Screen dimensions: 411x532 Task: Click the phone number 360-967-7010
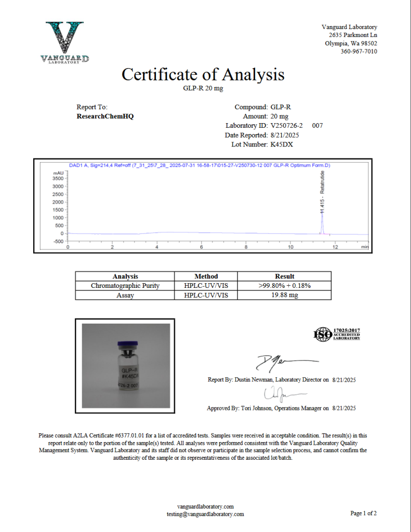click(359, 51)
